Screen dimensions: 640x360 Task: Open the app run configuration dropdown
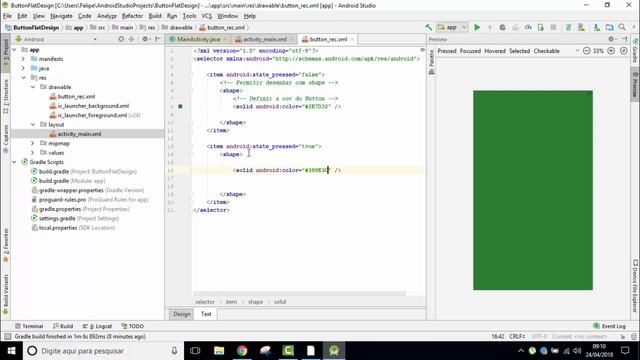click(x=452, y=27)
